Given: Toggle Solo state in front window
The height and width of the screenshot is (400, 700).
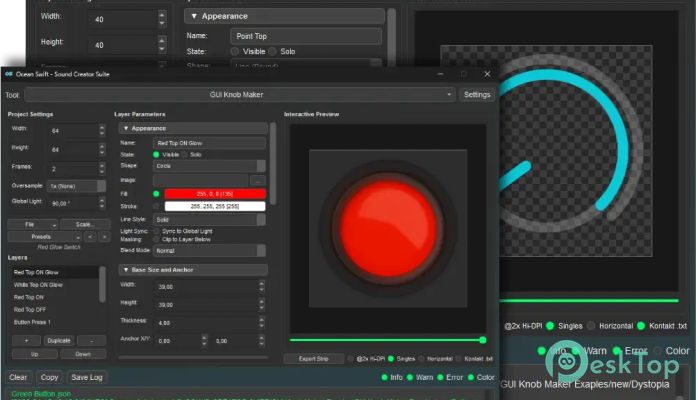Looking at the screenshot, I should point(184,154).
